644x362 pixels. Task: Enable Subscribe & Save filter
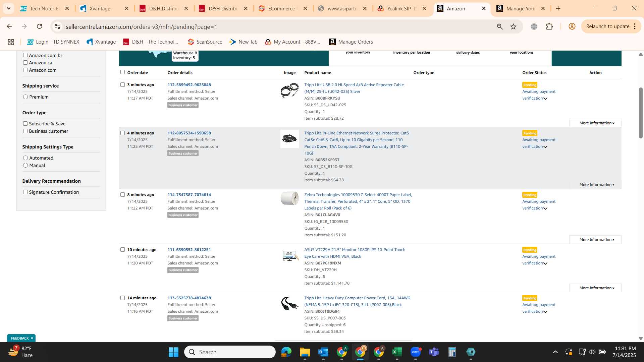tap(25, 124)
